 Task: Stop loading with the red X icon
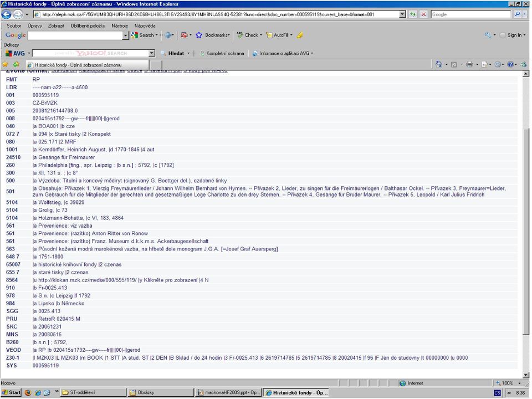coord(423,14)
